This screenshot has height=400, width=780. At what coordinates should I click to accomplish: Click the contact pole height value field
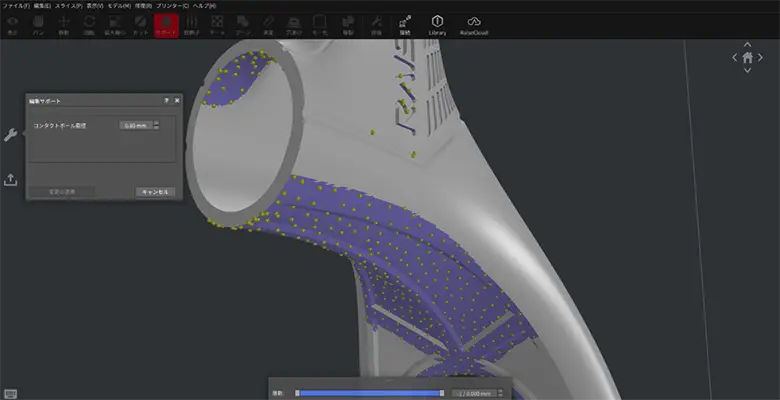tap(134, 125)
